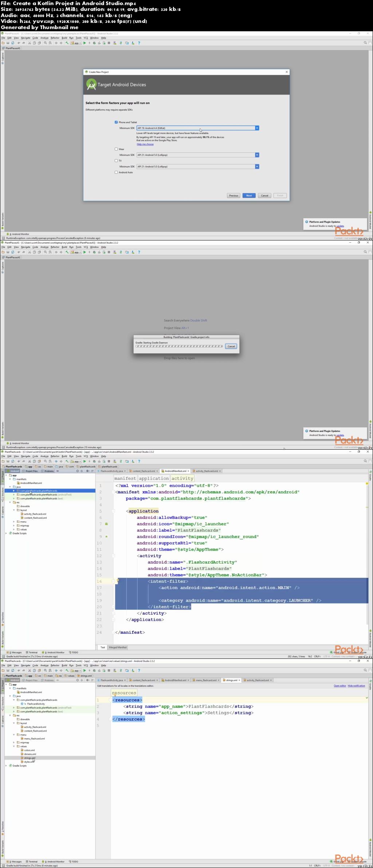Click the 'Help me choose' link
This screenshot has width=373, height=868.
coord(145,144)
